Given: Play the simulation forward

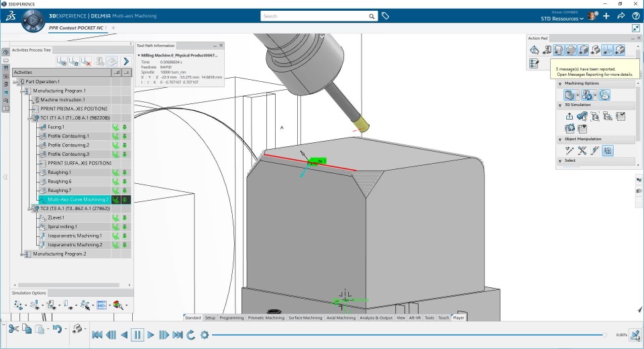Looking at the screenshot, I should (151, 335).
